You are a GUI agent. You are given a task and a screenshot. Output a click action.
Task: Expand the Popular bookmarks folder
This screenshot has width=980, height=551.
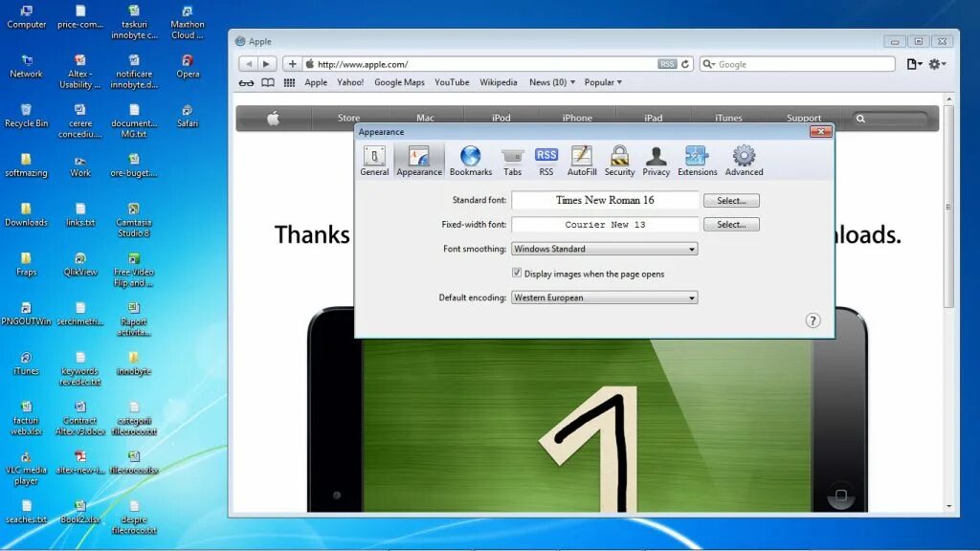point(603,82)
